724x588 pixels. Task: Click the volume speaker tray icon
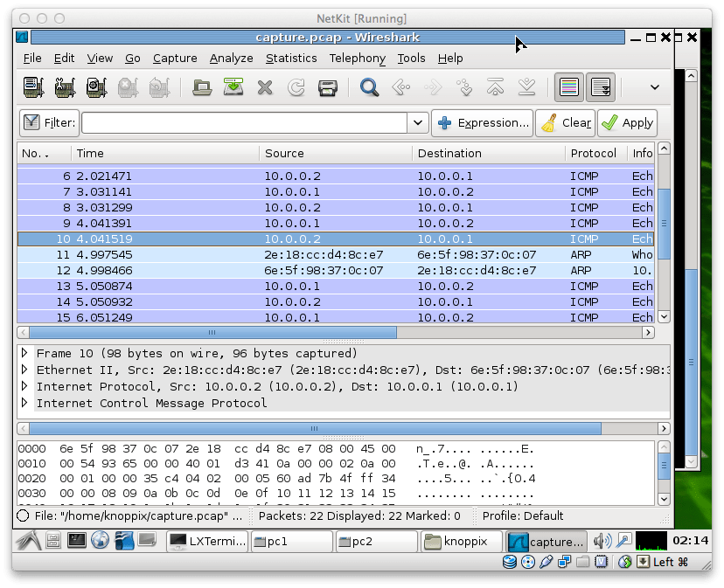pyautogui.click(x=602, y=541)
